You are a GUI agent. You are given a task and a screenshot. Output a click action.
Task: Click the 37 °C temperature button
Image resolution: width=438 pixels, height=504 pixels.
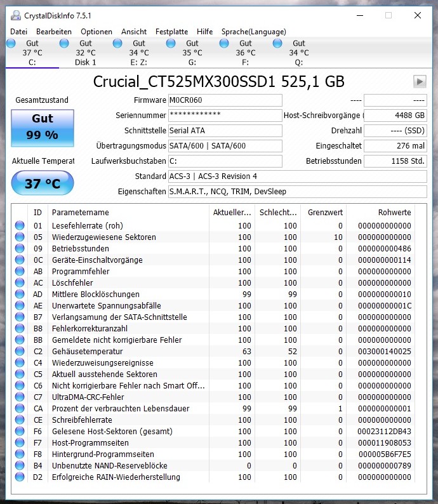[x=43, y=183]
